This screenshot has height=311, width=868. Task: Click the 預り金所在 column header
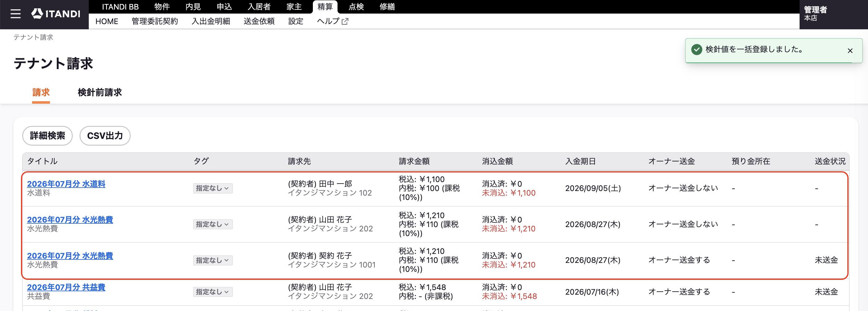pos(751,161)
